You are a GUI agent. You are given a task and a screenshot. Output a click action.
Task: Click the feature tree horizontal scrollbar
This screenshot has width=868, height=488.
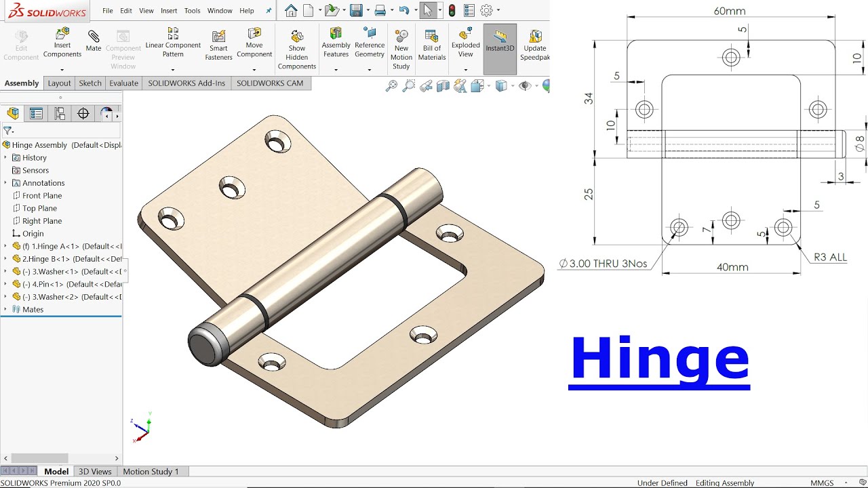(39, 458)
